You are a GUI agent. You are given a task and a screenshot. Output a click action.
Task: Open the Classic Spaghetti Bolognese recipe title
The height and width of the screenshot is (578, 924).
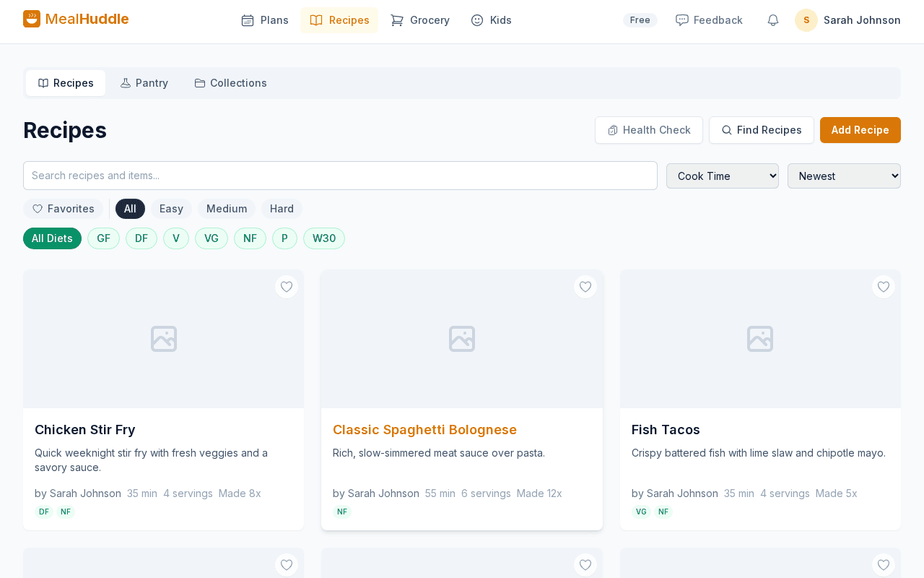(x=424, y=430)
